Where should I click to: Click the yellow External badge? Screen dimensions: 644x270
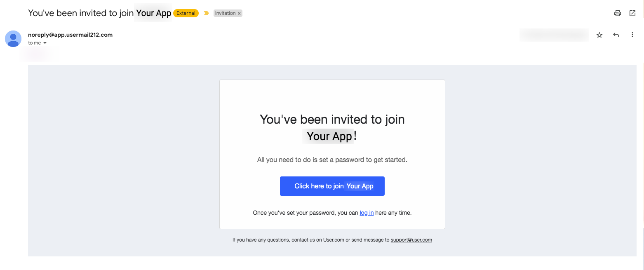(x=186, y=13)
